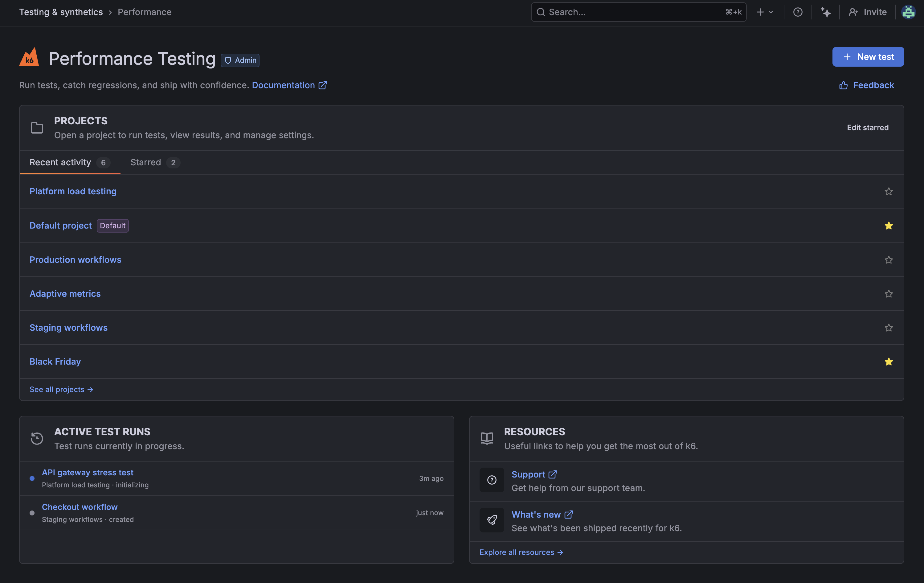The width and height of the screenshot is (924, 583).
Task: Expand the plus add-new dropdown
Action: point(765,12)
